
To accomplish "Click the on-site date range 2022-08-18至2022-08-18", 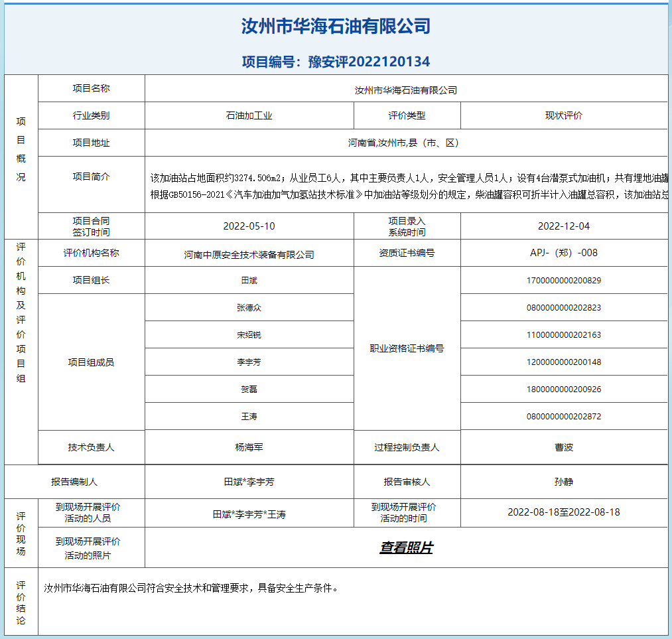I will tap(563, 512).
